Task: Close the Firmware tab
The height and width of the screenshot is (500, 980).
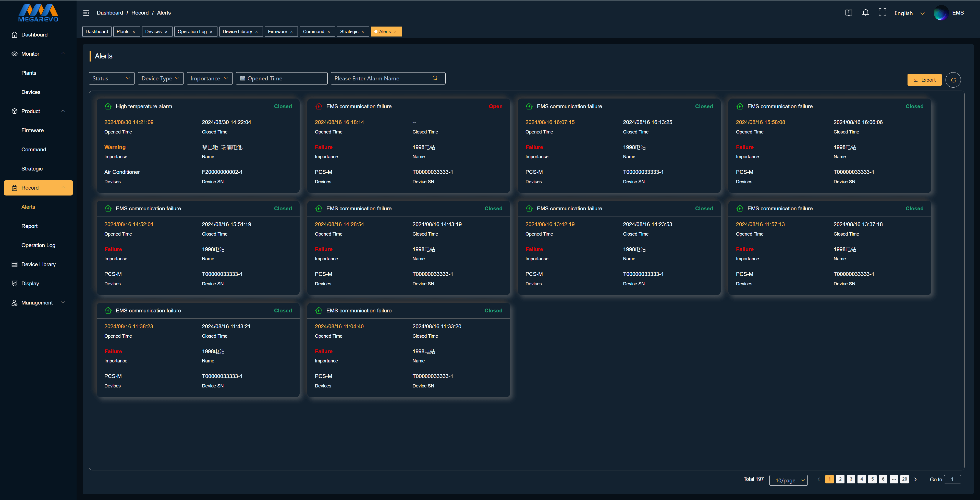Action: (291, 32)
